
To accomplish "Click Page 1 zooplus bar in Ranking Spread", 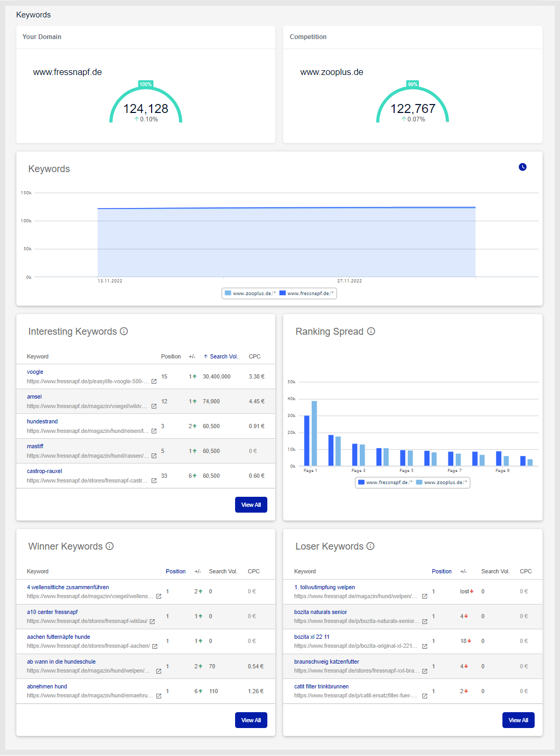I will tap(314, 433).
